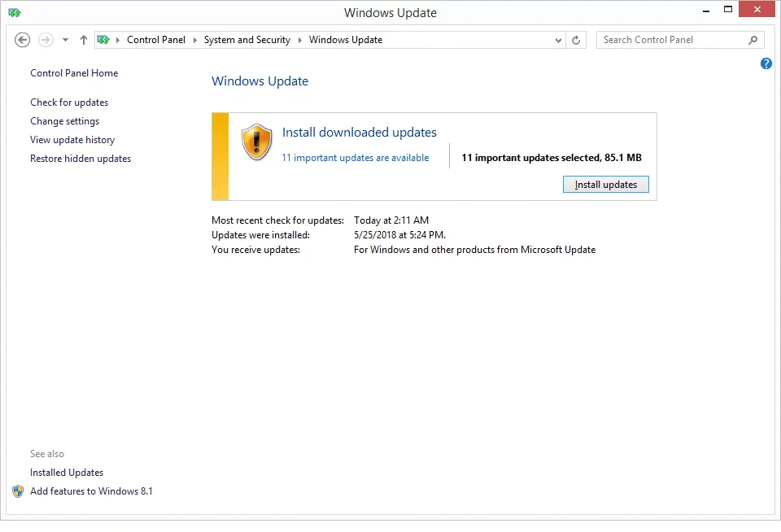This screenshot has height=532, width=781.
Task: Select Windows Update breadcrumb item
Action: pyautogui.click(x=346, y=40)
